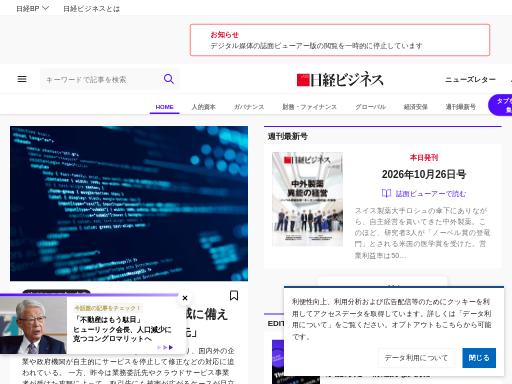Select the グローバル tab
Image resolution: width=512 pixels, height=384 pixels.
click(x=370, y=107)
